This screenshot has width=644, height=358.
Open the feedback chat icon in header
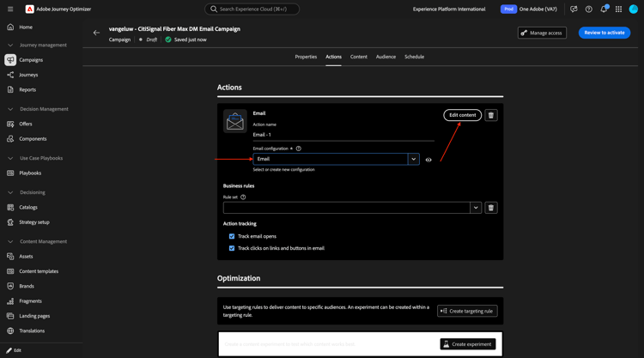pos(574,9)
